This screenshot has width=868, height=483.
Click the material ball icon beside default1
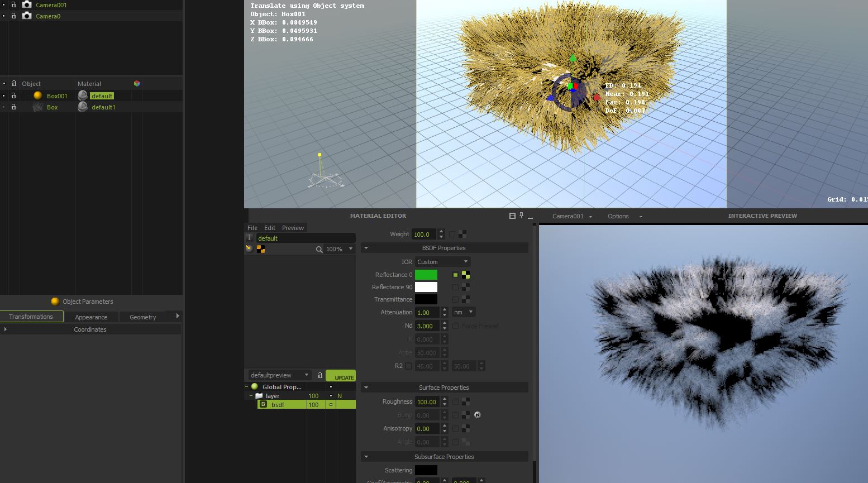tap(83, 107)
